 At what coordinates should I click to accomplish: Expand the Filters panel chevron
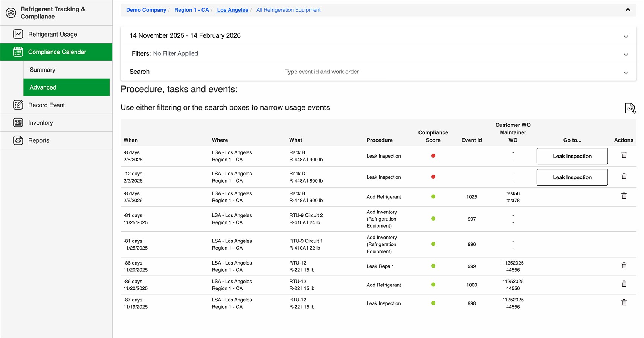tap(626, 55)
